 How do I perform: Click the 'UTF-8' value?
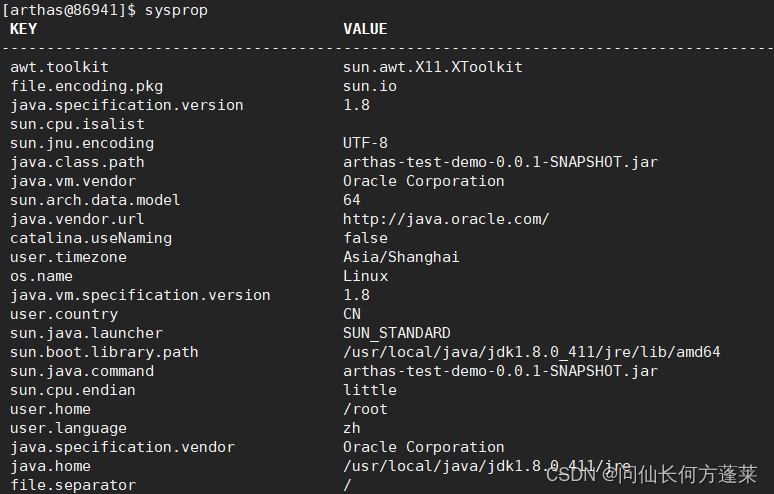(x=365, y=143)
